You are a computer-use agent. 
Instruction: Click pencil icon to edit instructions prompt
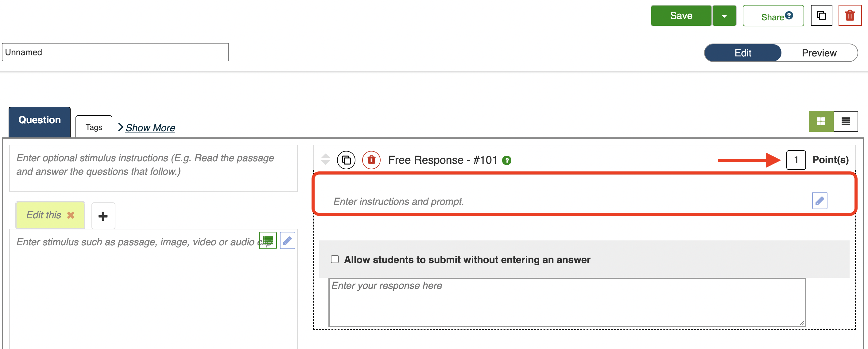(x=819, y=201)
